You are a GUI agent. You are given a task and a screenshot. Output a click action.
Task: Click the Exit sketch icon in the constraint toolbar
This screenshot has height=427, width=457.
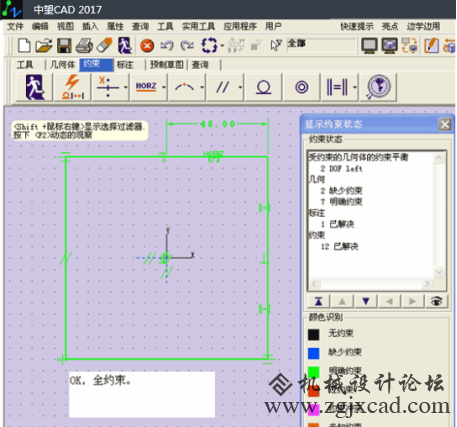click(35, 87)
